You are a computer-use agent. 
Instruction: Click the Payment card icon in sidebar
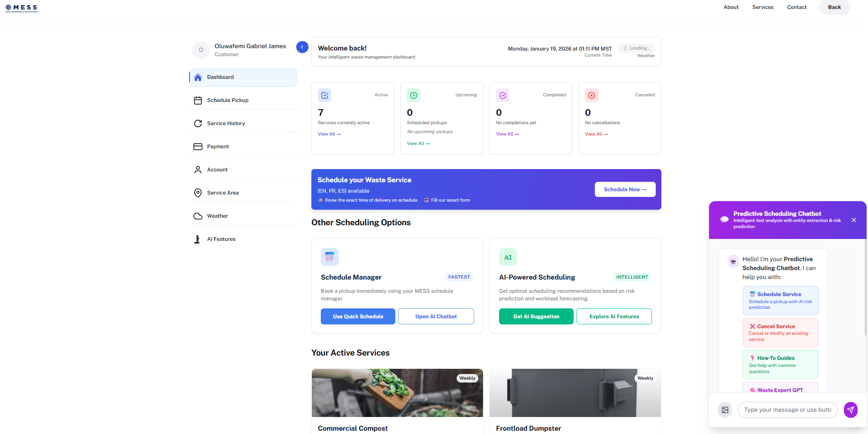pyautogui.click(x=198, y=146)
